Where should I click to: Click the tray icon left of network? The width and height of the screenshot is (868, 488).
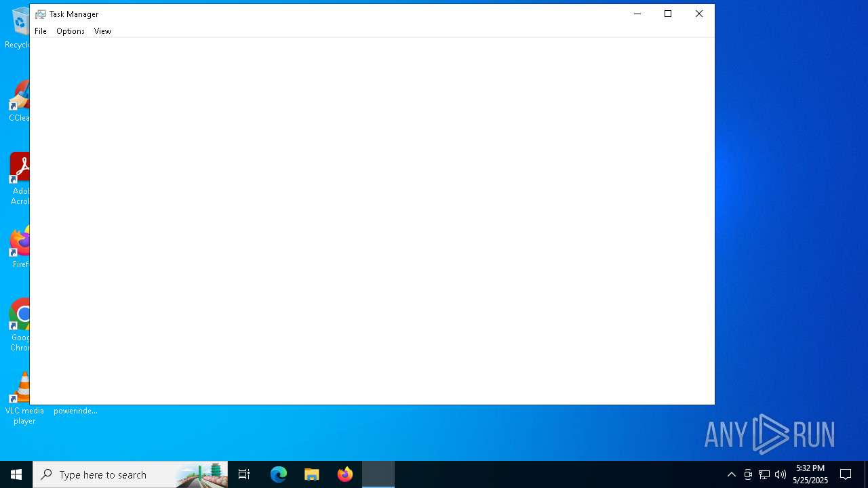click(748, 474)
